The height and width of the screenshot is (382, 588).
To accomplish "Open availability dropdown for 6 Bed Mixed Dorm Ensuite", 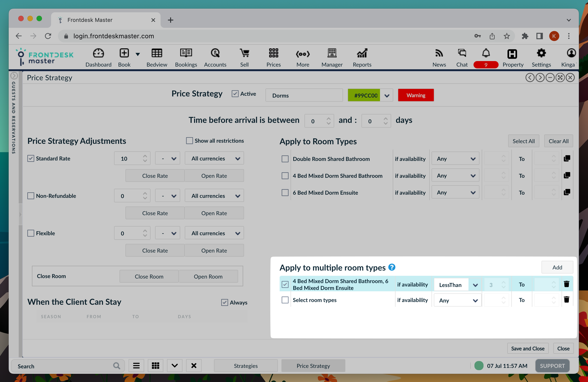I will [x=455, y=192].
